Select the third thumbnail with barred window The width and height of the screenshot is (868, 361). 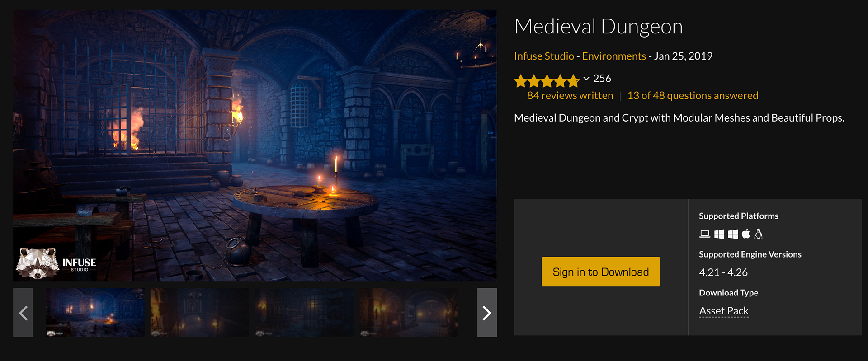click(x=304, y=313)
